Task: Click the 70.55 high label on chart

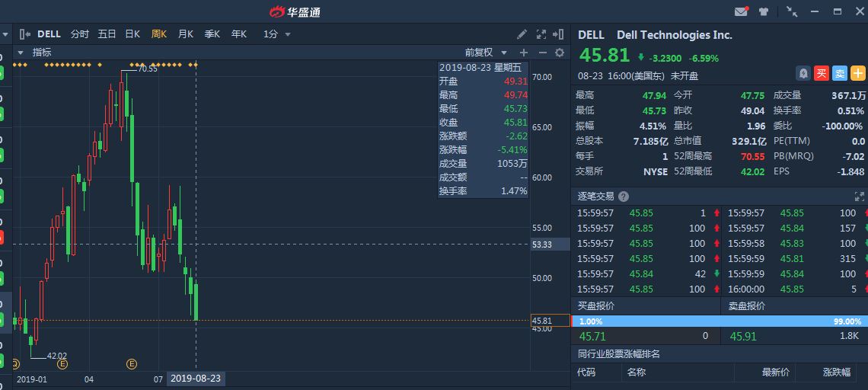Action: coord(147,69)
